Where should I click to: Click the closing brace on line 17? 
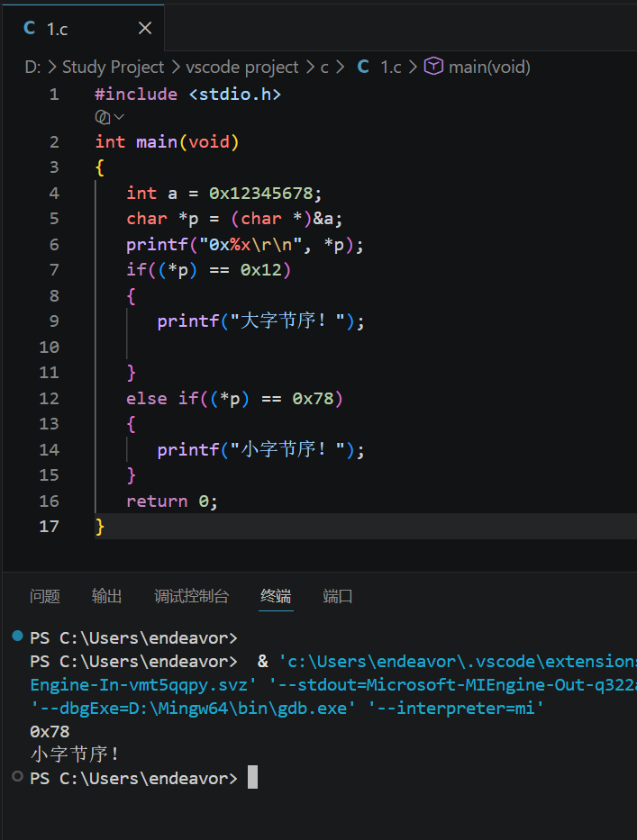tap(100, 528)
